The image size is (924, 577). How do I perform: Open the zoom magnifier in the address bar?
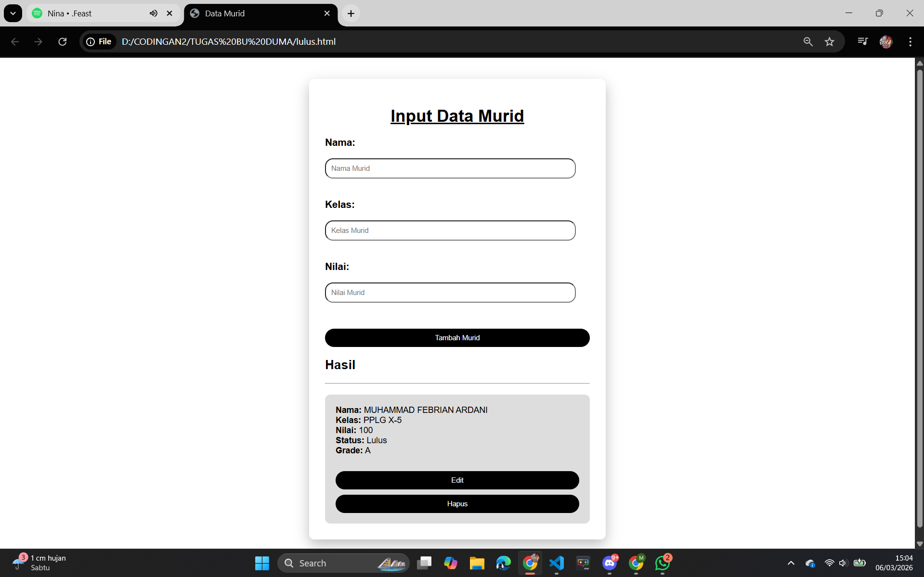pos(808,41)
